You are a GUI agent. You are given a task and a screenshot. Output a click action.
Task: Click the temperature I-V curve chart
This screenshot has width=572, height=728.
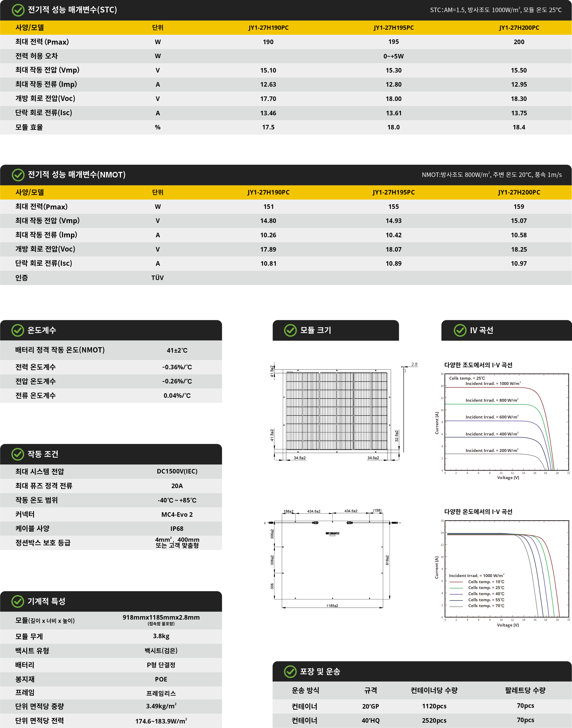pos(502,571)
